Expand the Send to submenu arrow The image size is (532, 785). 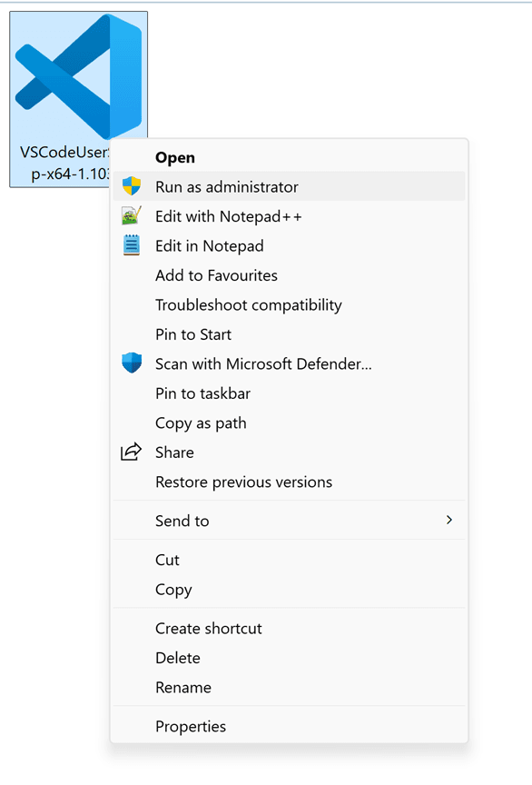tap(448, 521)
